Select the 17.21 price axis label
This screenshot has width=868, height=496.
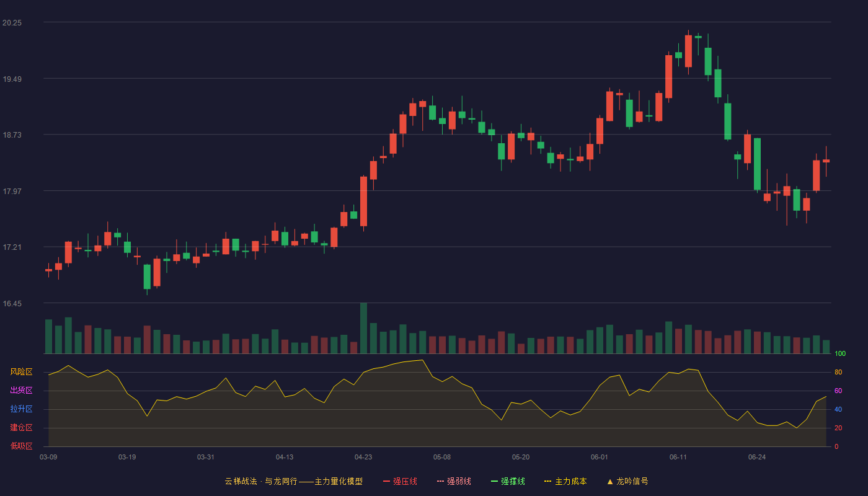click(12, 247)
